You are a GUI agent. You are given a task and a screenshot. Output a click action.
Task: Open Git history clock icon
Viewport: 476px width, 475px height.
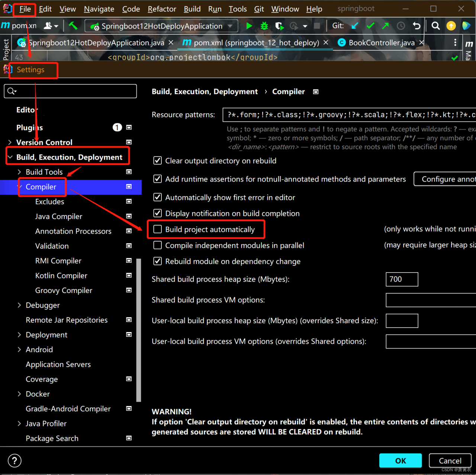(401, 26)
